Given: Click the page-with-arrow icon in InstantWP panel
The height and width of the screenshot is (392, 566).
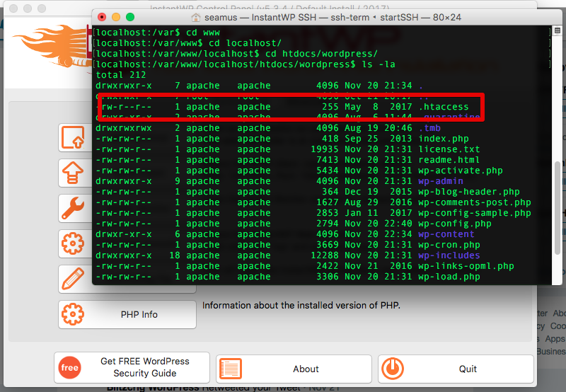Looking at the screenshot, I should point(73,137).
